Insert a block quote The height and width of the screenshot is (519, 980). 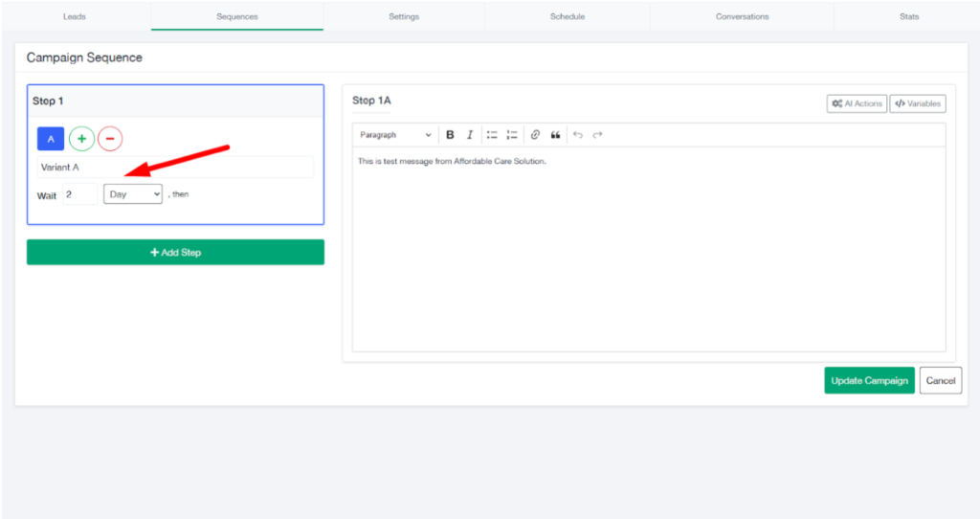click(x=555, y=135)
